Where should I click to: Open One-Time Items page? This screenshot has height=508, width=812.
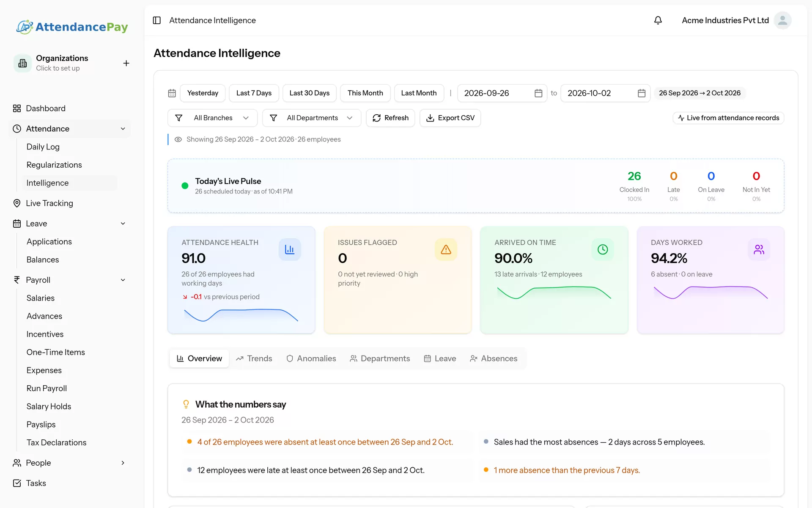point(70,352)
